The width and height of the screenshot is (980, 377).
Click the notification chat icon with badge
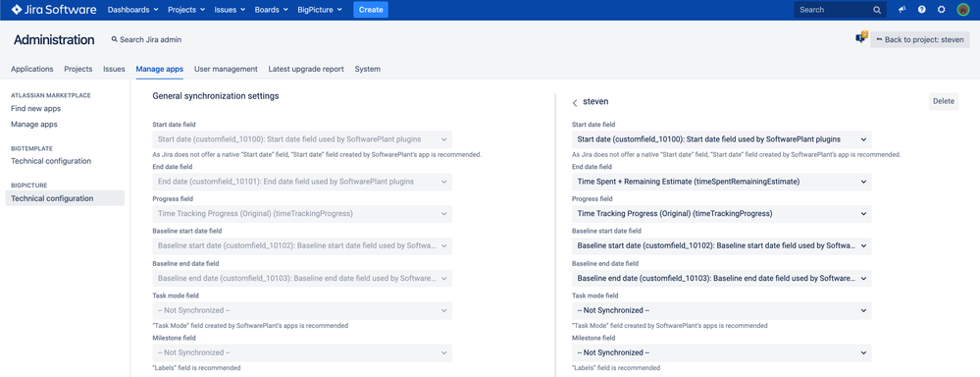point(861,38)
